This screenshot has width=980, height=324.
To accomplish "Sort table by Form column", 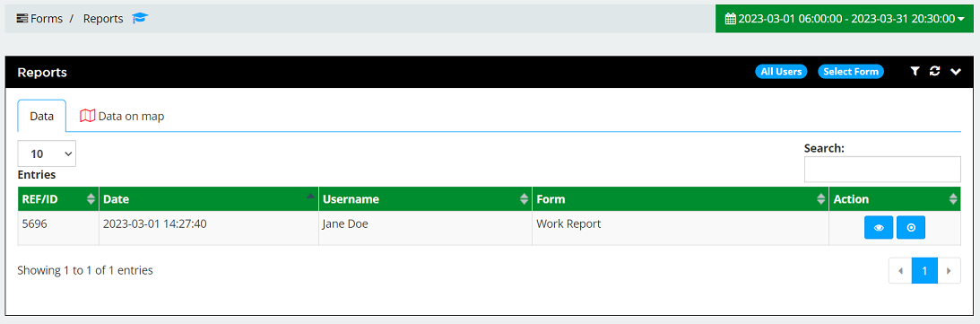I will pos(680,199).
